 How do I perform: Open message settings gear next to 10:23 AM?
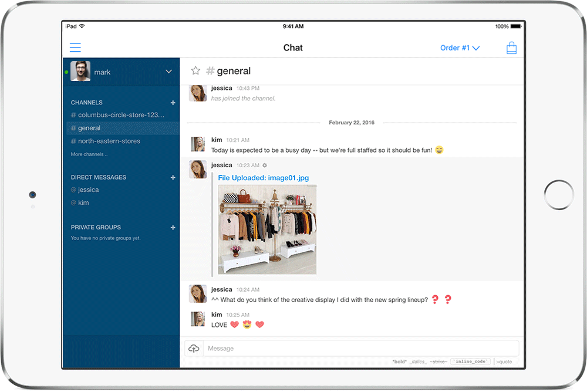tap(265, 165)
